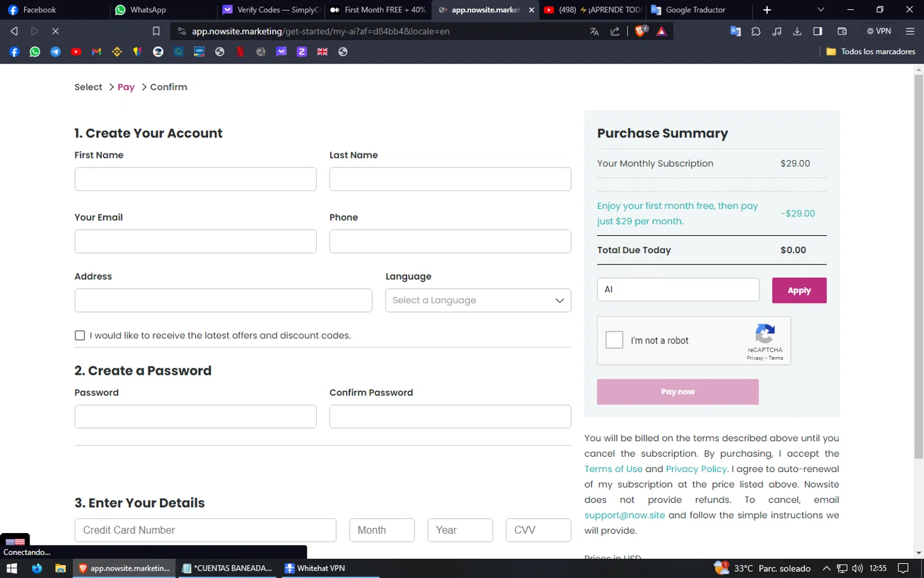This screenshot has width=924, height=578.
Task: Open the YouTube bookmark icon
Action: [76, 52]
